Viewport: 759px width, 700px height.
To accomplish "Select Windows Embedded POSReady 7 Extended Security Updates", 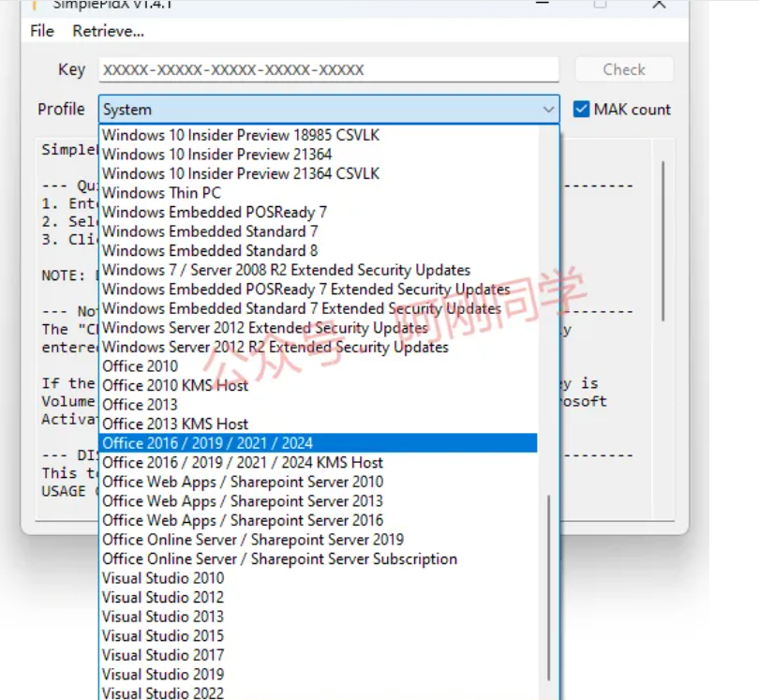I will (x=319, y=290).
